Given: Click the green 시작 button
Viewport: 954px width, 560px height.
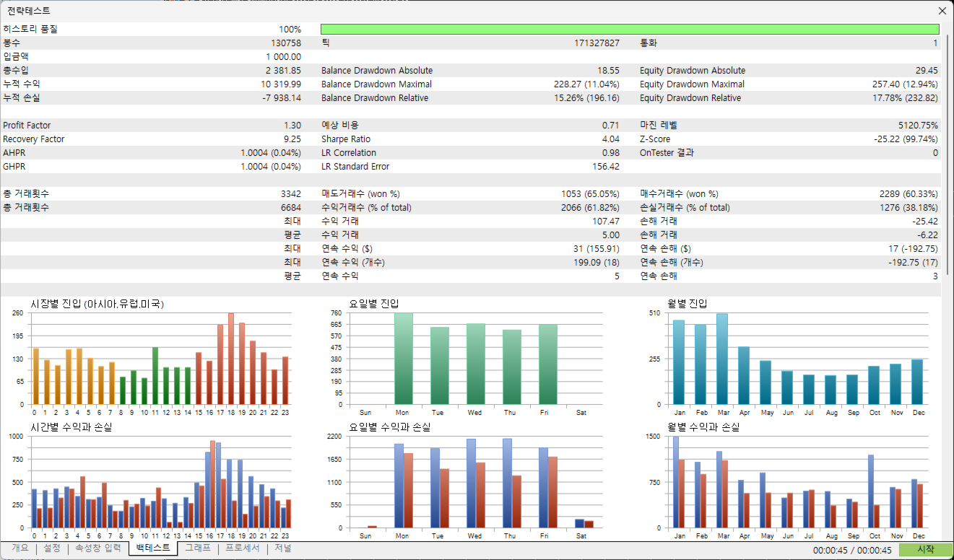Looking at the screenshot, I should (926, 550).
